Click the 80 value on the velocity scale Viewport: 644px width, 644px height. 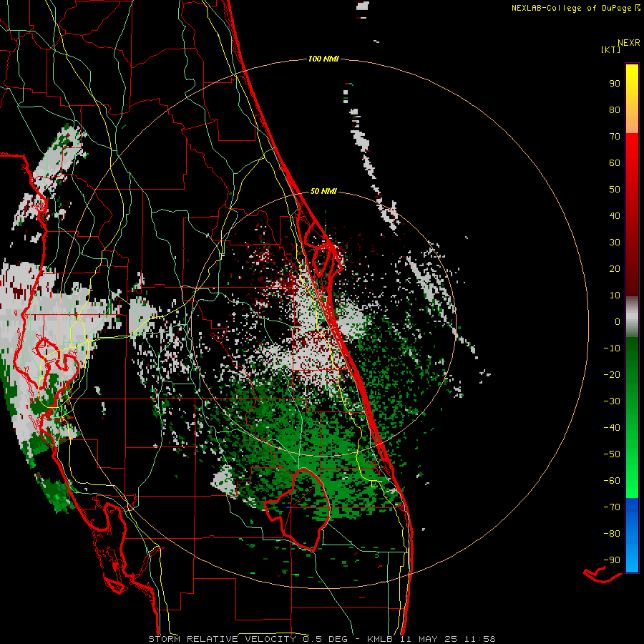click(615, 110)
